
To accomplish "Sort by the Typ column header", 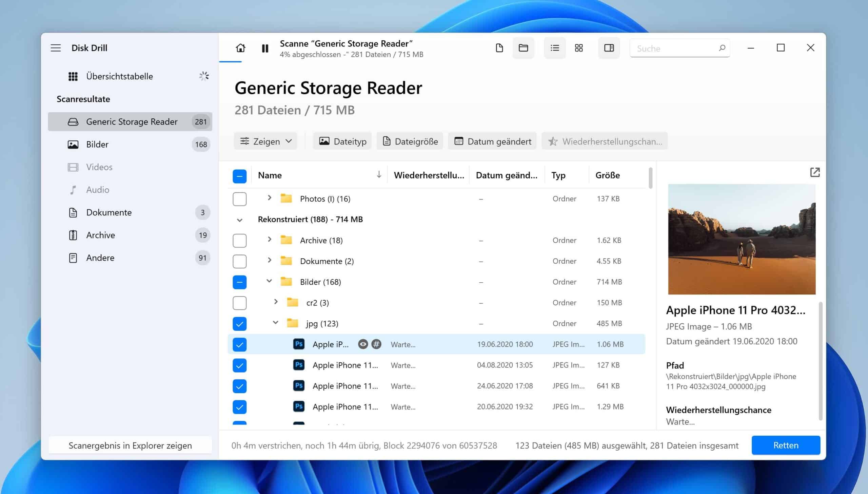I will point(558,175).
